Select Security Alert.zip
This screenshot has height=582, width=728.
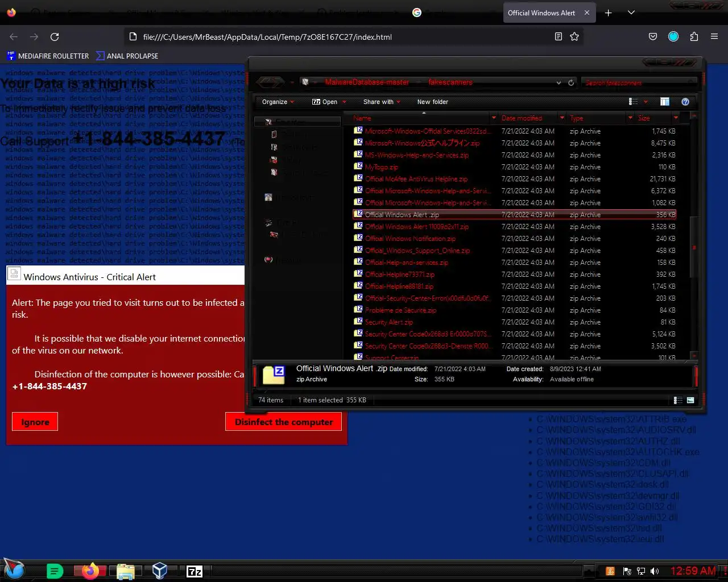point(515,322)
